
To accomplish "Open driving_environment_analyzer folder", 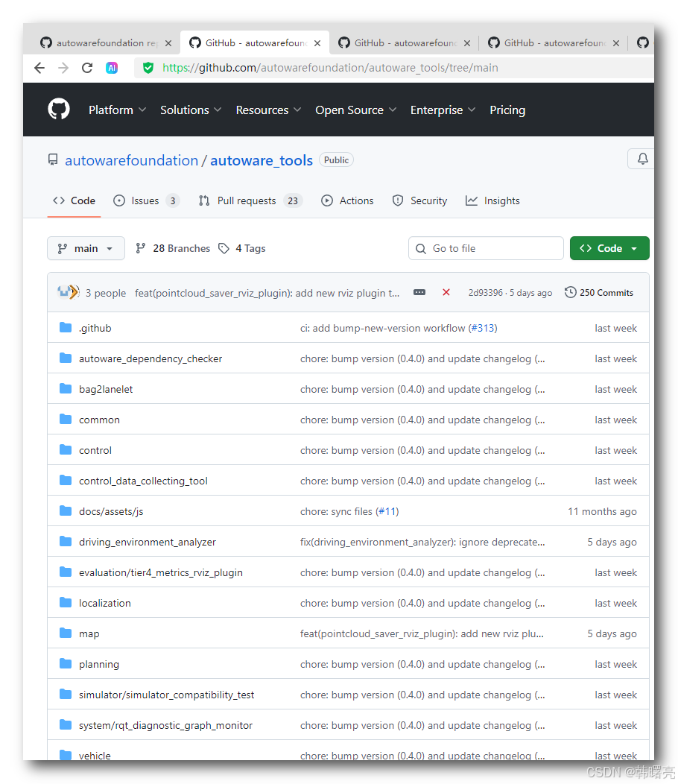I will 148,542.
